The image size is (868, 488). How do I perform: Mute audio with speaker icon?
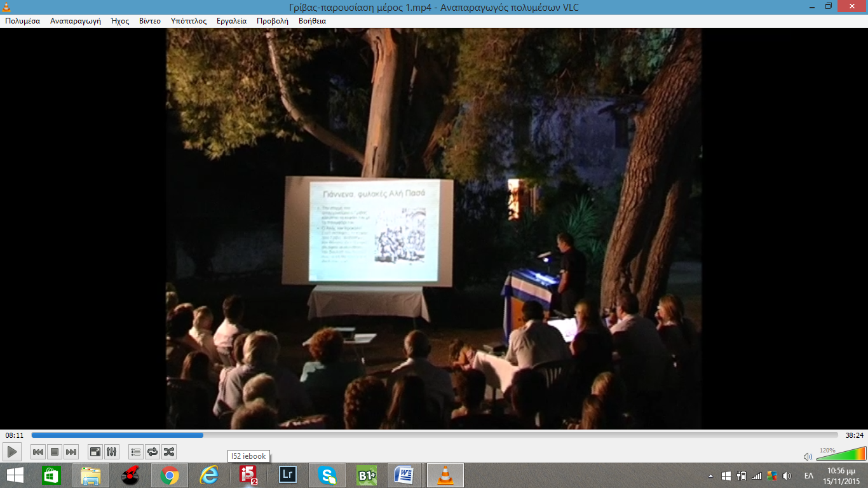(808, 456)
